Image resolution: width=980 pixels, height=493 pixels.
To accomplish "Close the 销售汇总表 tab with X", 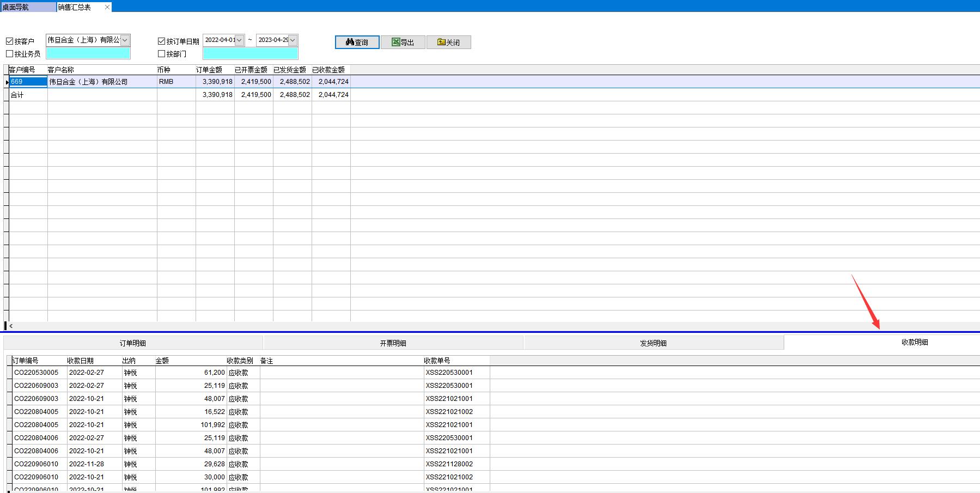I will pyautogui.click(x=107, y=7).
